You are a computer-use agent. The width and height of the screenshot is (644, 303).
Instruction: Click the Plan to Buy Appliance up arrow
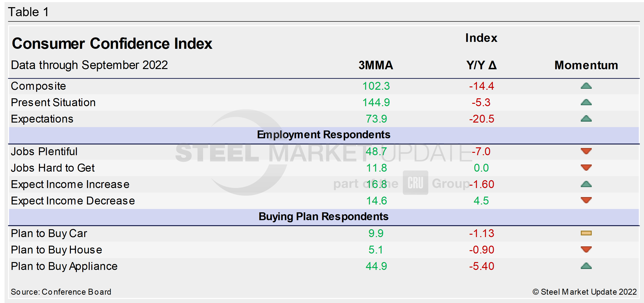coord(586,266)
